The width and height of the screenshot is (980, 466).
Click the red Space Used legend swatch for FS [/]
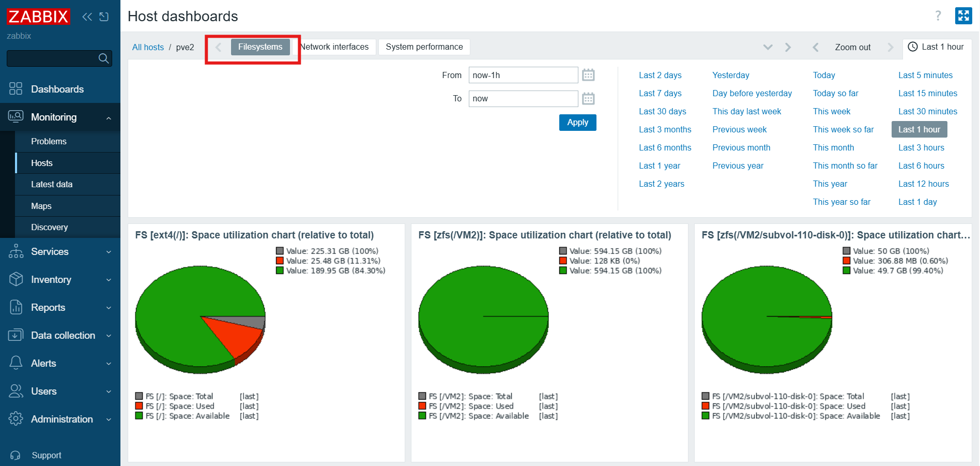coord(139,406)
